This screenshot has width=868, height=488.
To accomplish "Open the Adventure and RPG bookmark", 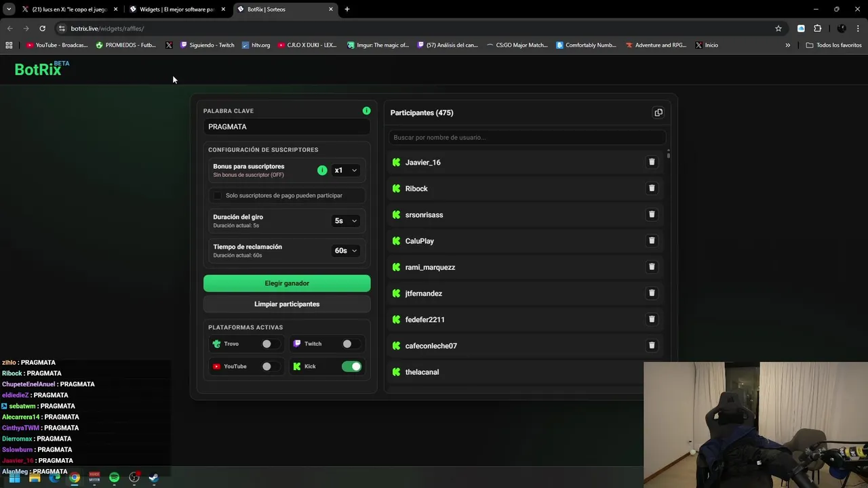I will coord(656,45).
